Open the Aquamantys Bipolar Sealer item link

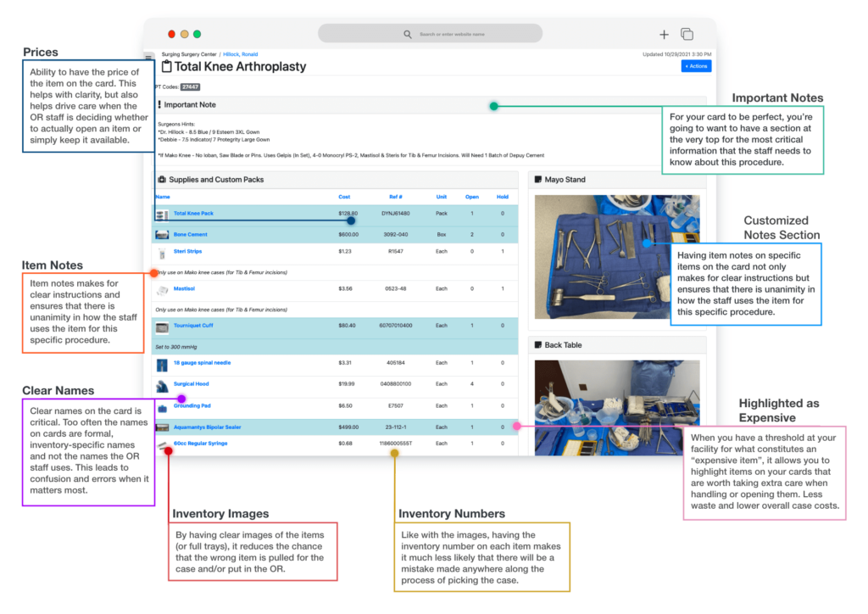[x=207, y=427]
